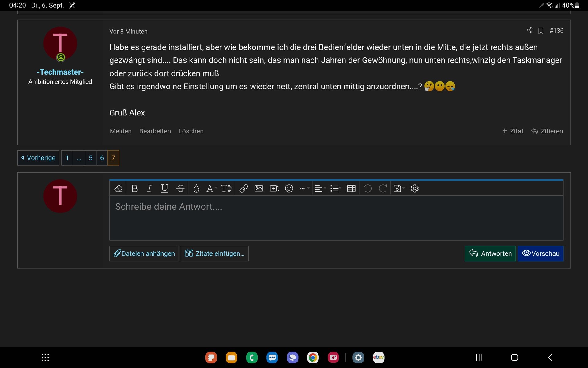Toggle italic text formatting
This screenshot has height=368, width=588.
[149, 188]
